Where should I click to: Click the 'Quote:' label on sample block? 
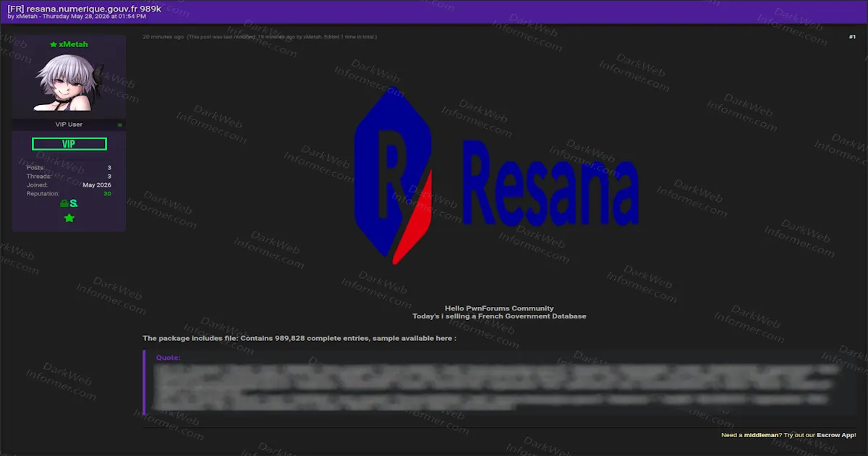(169, 358)
